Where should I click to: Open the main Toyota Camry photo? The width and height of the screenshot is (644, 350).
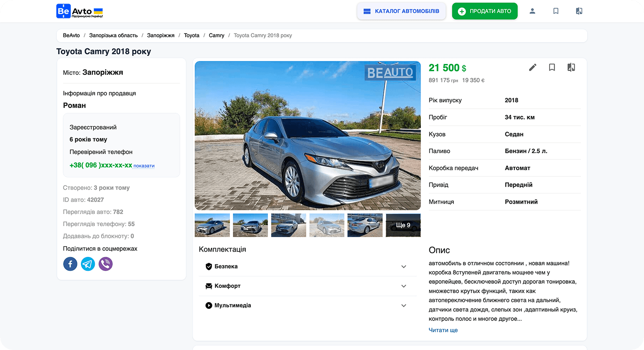[308, 136]
